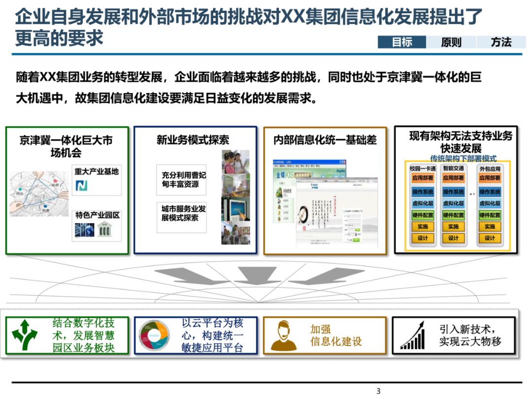Click the 现有架构无法支持业务快速发展 heading
532x399 pixels.
tap(461, 142)
